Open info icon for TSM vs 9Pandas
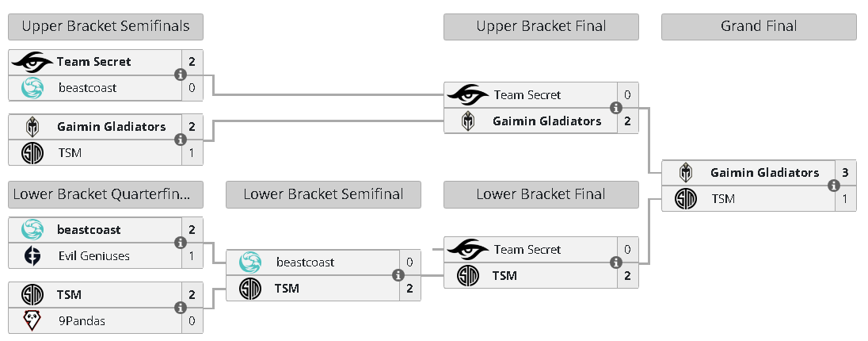 [180, 308]
